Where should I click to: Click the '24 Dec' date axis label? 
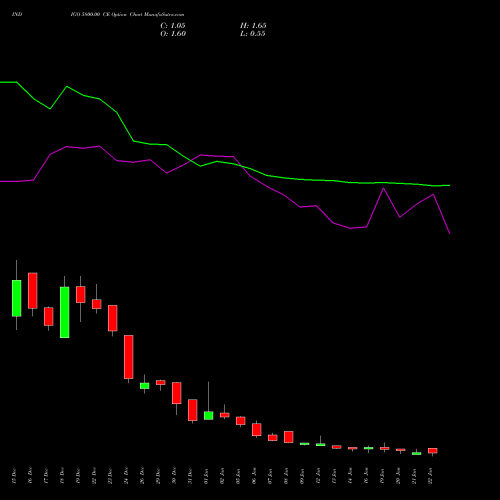click(x=126, y=476)
